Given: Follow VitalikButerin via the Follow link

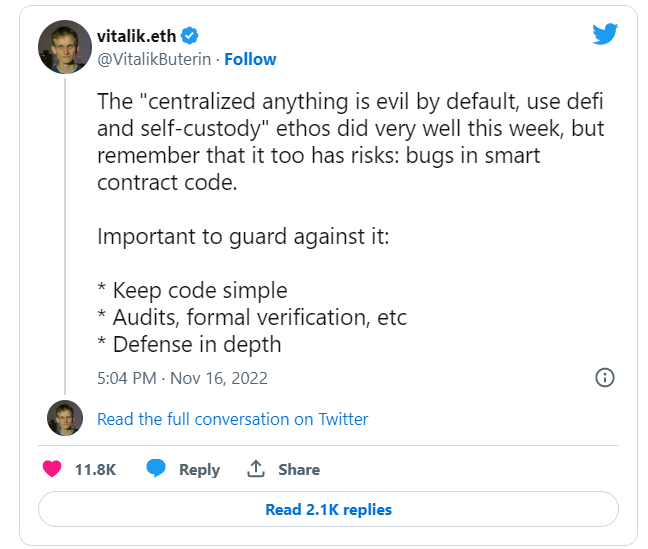Looking at the screenshot, I should [x=250, y=59].
